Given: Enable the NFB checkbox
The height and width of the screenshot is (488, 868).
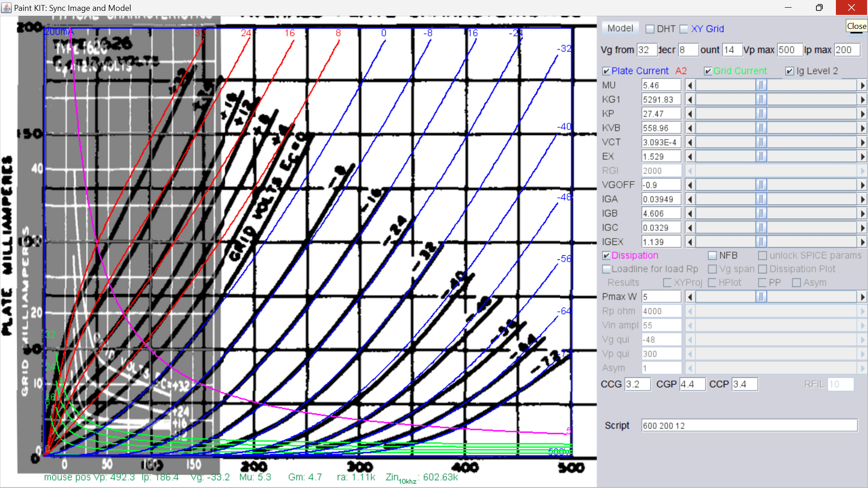Looking at the screenshot, I should (712, 256).
